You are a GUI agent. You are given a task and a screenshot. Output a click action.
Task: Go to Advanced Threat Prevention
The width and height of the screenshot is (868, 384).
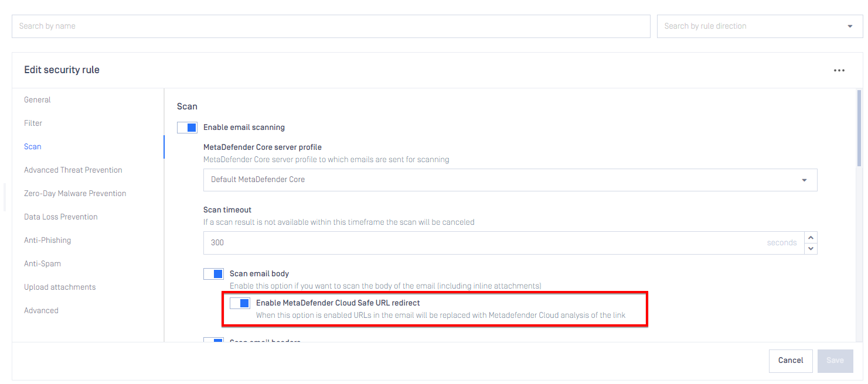73,170
